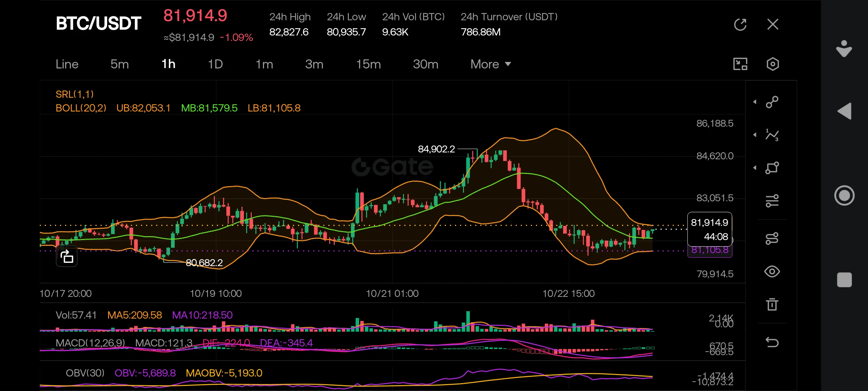Tap the 81,105.8 lower band price tag
The width and height of the screenshot is (868, 391).
pyautogui.click(x=710, y=250)
